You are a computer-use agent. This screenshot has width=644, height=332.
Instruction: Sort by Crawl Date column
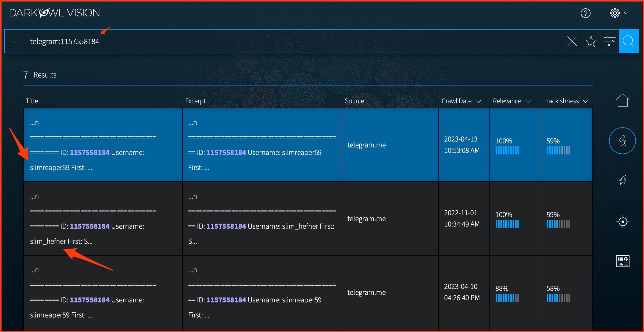(461, 101)
